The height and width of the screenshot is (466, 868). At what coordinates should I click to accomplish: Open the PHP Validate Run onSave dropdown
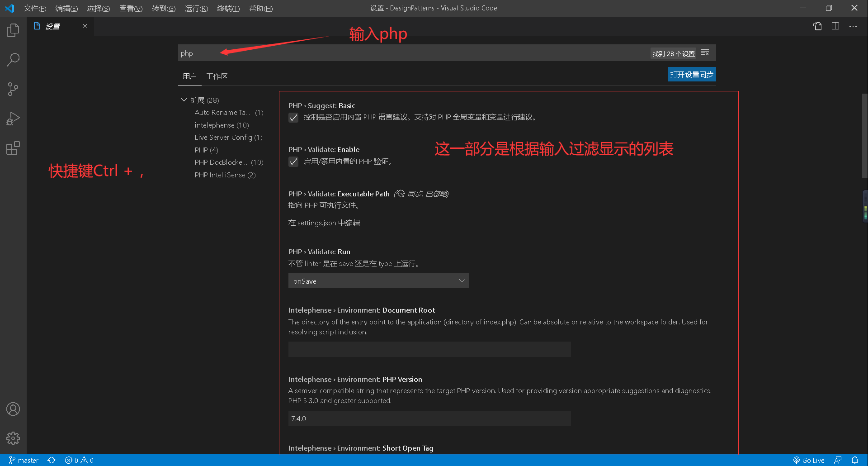pos(379,281)
